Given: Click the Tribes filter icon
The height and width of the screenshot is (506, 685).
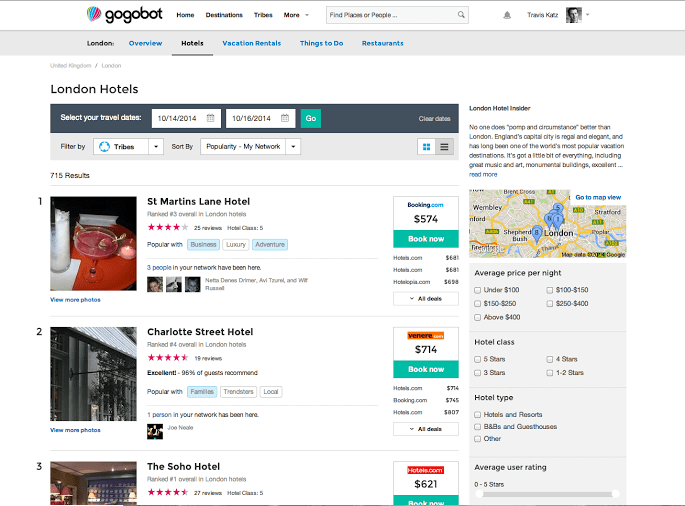Looking at the screenshot, I should coord(104,147).
